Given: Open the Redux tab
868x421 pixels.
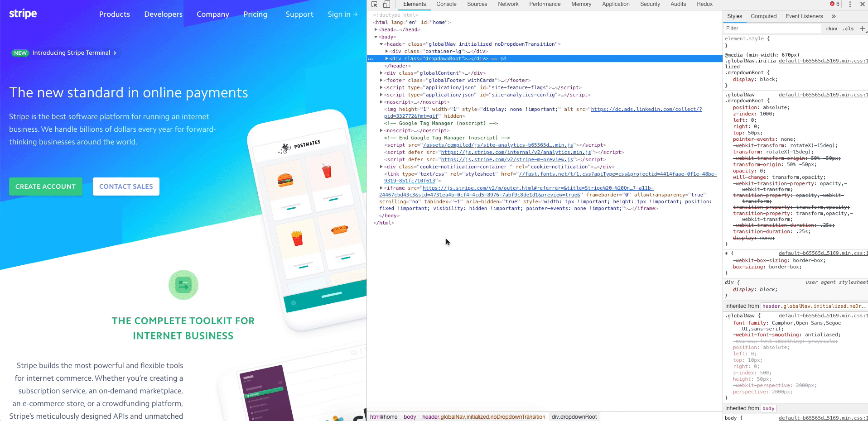Looking at the screenshot, I should click(x=704, y=4).
